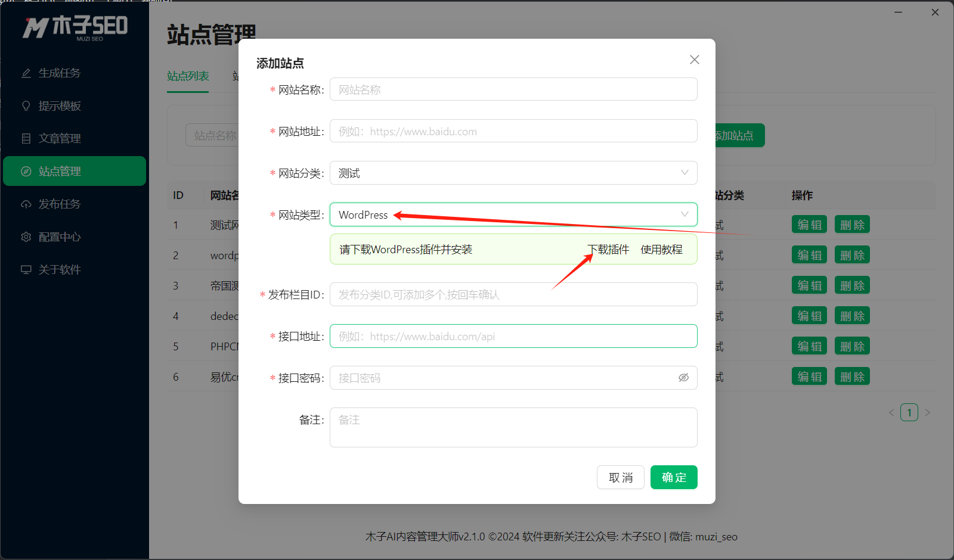Click pagination previous page arrow
This screenshot has width=954, height=560.
click(x=891, y=412)
